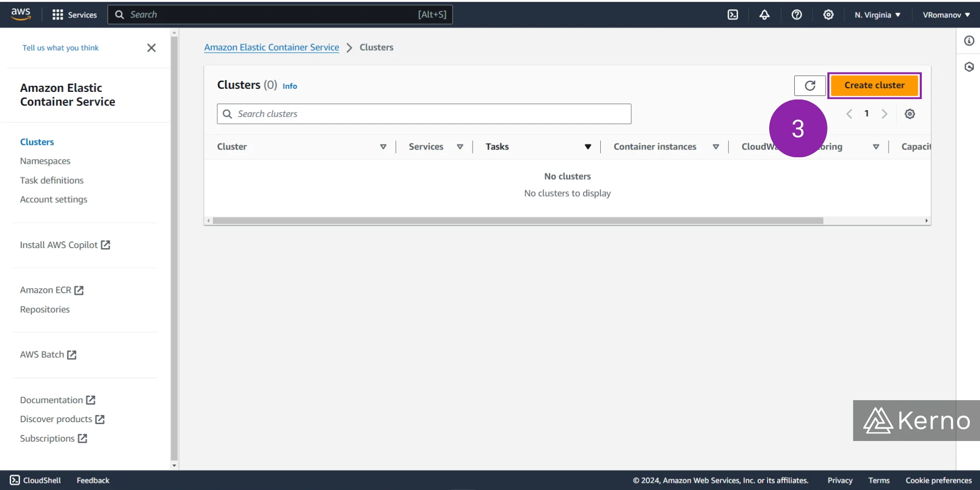Open the Documentation external link
The image size is (980, 490).
tap(58, 400)
